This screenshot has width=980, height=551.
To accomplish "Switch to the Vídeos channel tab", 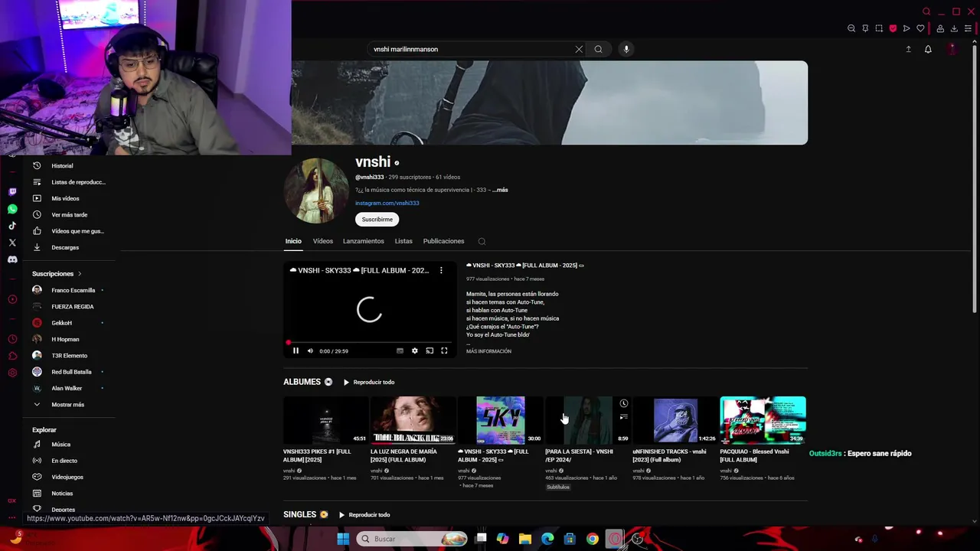I will pos(322,241).
